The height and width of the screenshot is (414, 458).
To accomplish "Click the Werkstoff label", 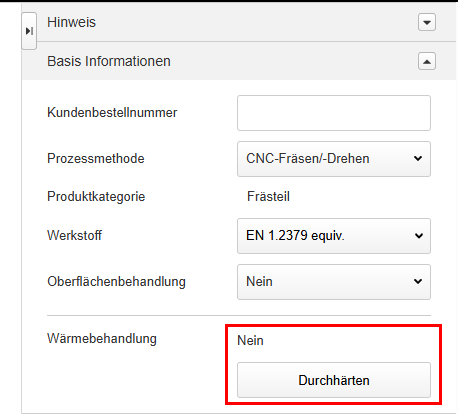I will (x=74, y=235).
